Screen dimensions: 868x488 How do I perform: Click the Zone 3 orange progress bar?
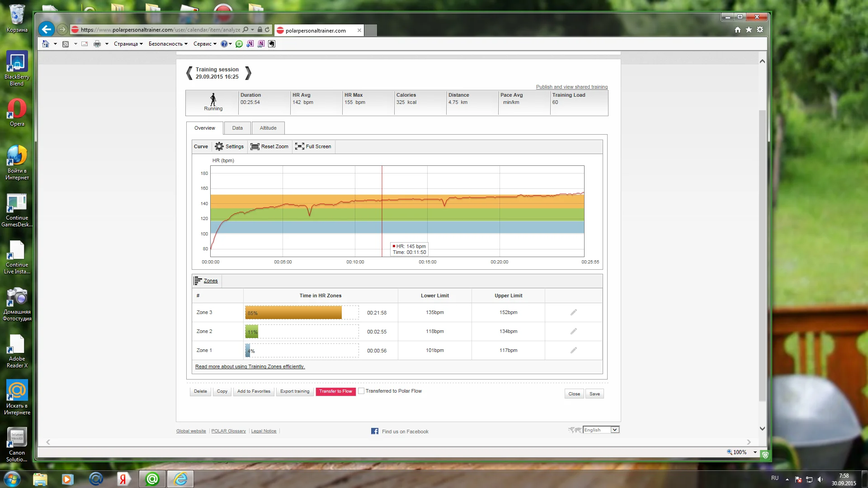[x=293, y=313]
